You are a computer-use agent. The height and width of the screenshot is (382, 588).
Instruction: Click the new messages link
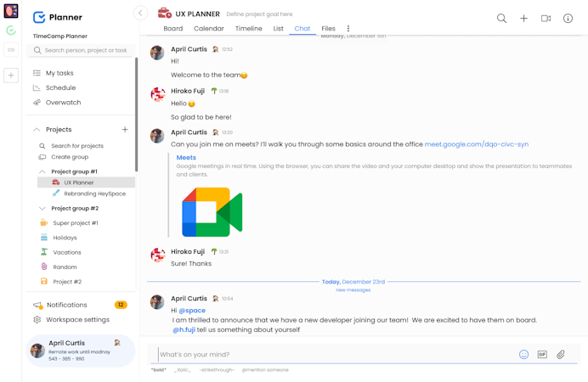[353, 290]
